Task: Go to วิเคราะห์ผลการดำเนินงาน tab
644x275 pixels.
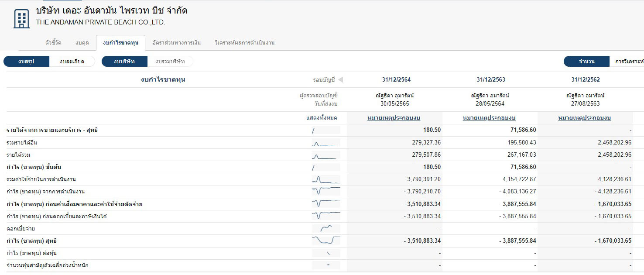Action: [x=244, y=43]
